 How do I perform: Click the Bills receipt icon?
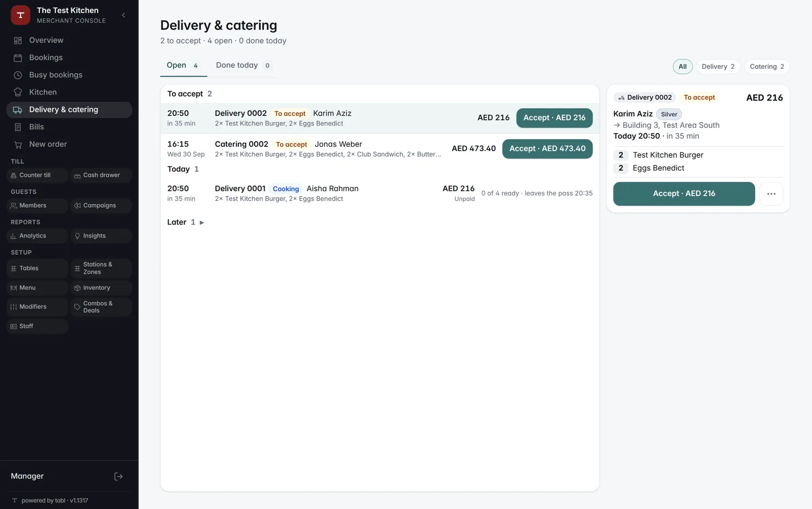pos(18,127)
